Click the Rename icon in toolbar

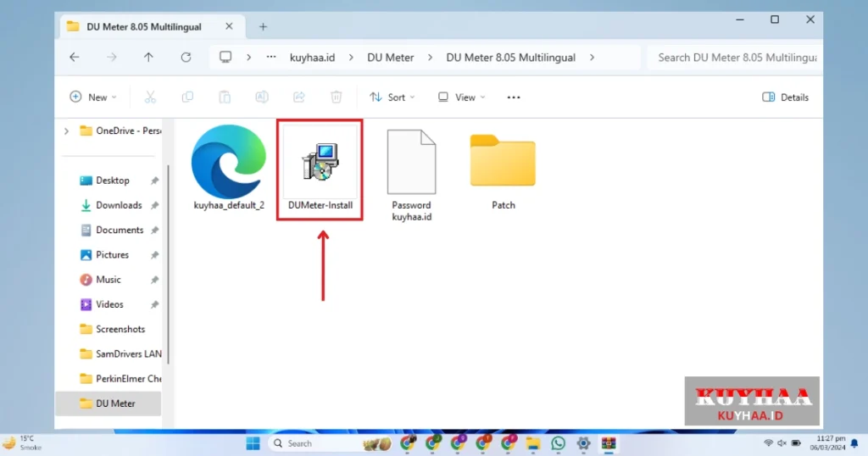tap(262, 97)
